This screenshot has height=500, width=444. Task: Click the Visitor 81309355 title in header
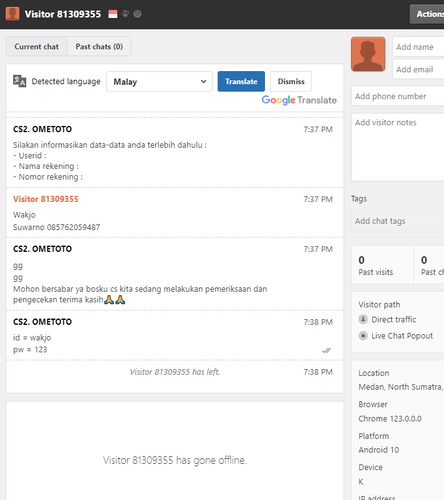click(63, 14)
